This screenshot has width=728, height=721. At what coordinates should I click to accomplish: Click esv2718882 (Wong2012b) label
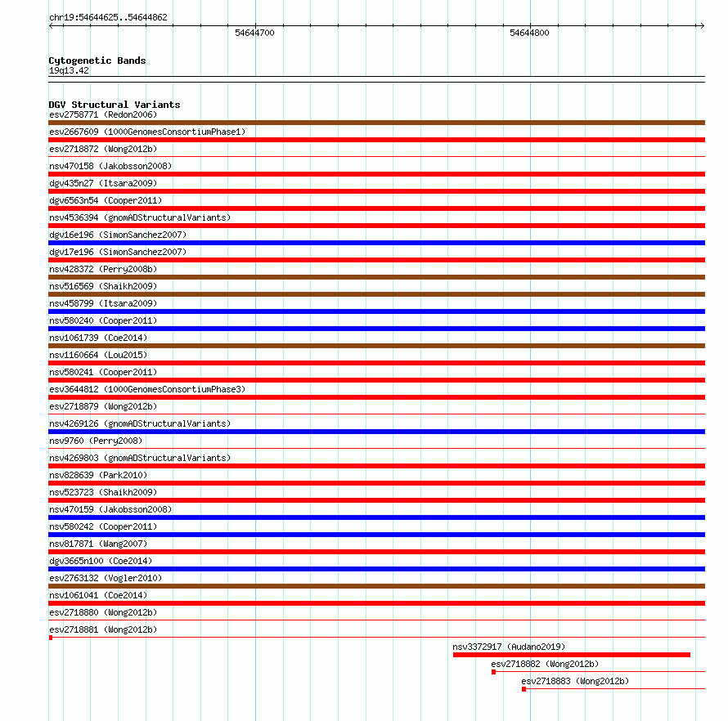[x=545, y=664]
